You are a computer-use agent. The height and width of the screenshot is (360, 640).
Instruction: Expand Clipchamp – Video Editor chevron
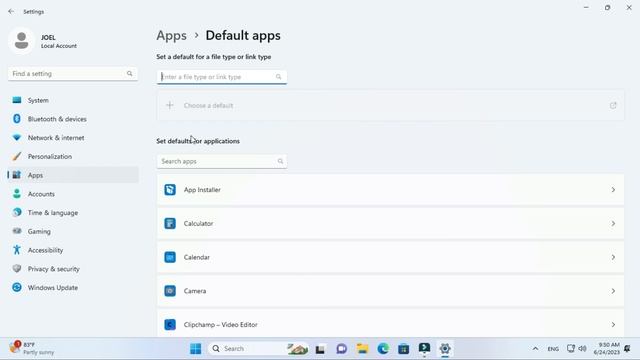click(613, 324)
